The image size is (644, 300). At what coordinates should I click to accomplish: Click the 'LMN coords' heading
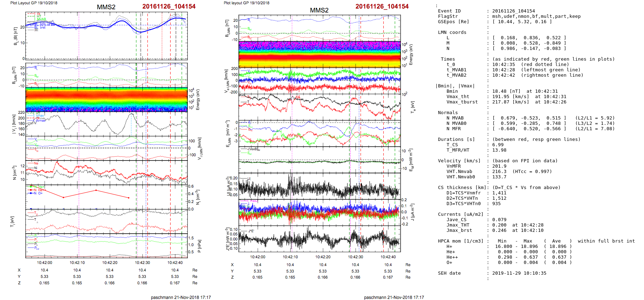pyautogui.click(x=452, y=32)
